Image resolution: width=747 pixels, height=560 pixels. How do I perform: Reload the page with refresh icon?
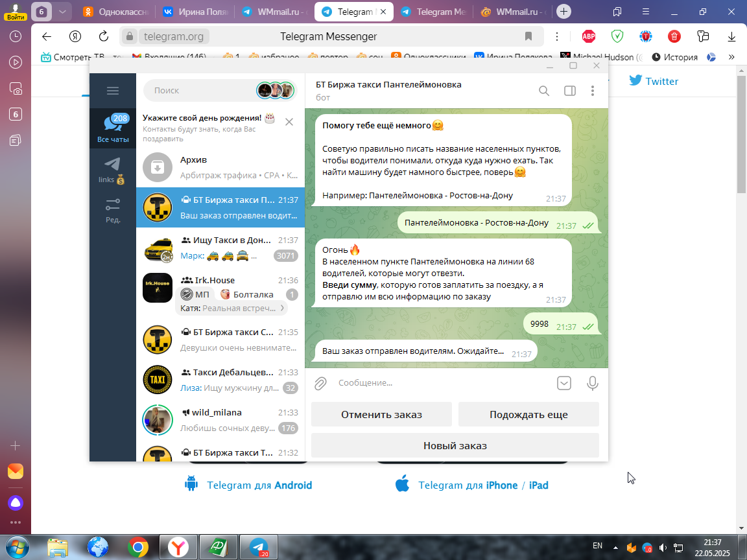click(103, 36)
